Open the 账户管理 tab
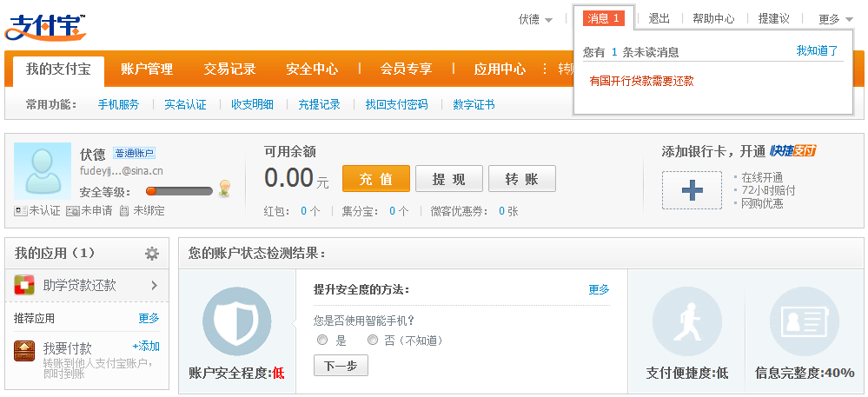868x397 pixels. coord(147,69)
